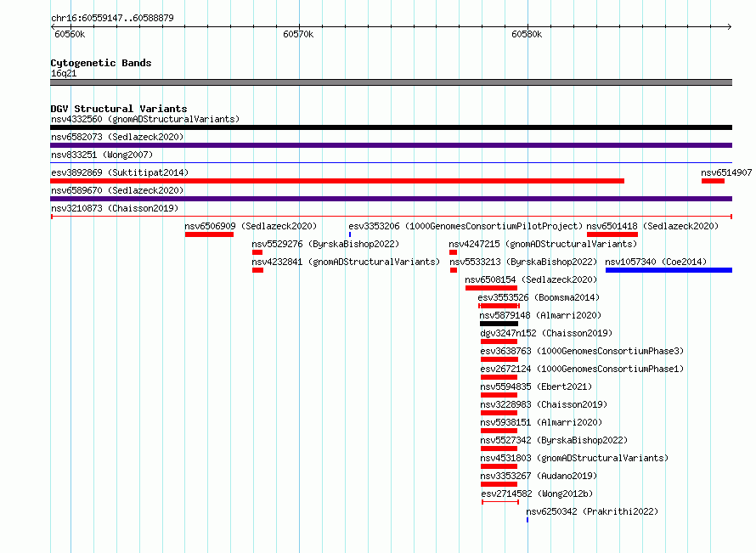Click the esv3892869 (Suktitipat2014) label
This screenshot has width=756, height=553.
[120, 172]
